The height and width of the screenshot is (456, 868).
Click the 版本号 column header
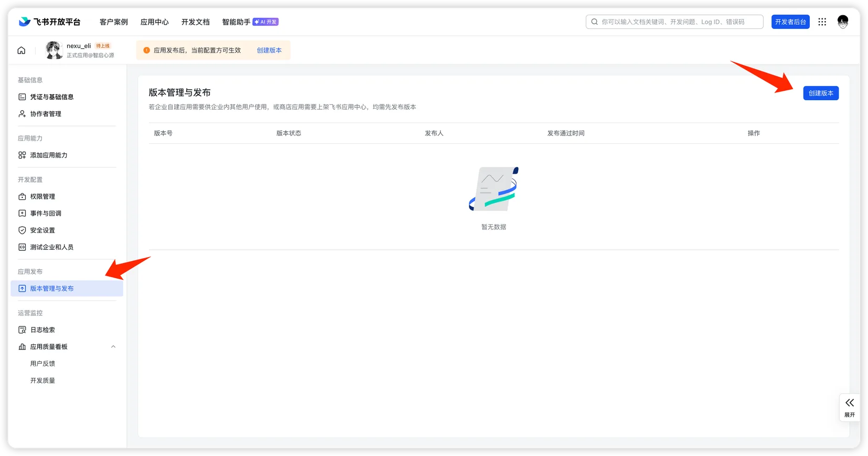[x=163, y=133]
